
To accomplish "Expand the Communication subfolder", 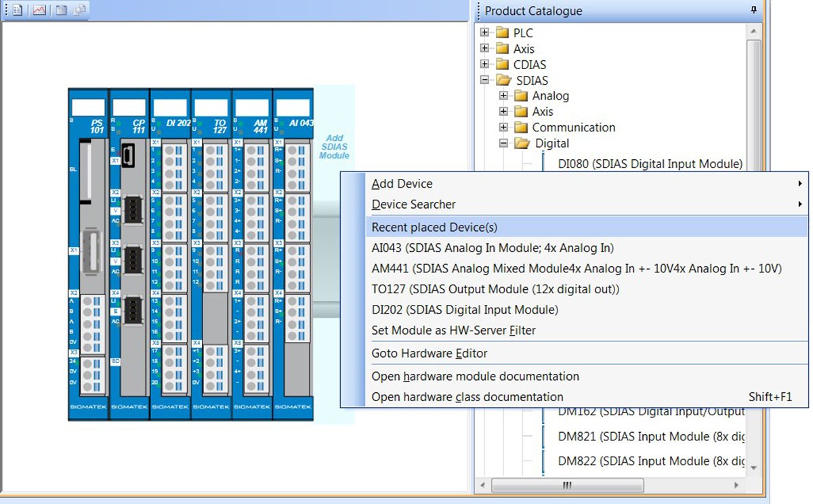I will click(503, 127).
